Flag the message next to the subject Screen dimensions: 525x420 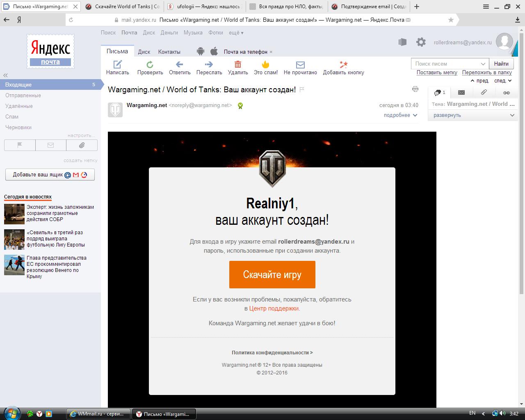(302, 89)
